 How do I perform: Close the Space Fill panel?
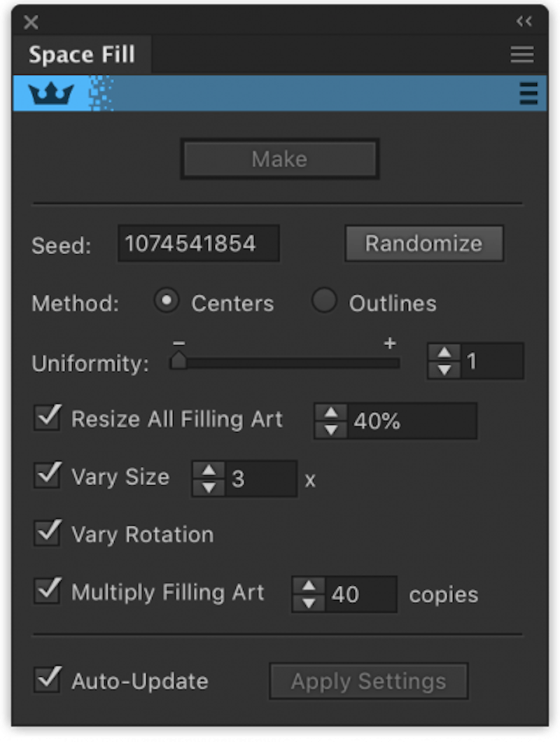pos(31,22)
